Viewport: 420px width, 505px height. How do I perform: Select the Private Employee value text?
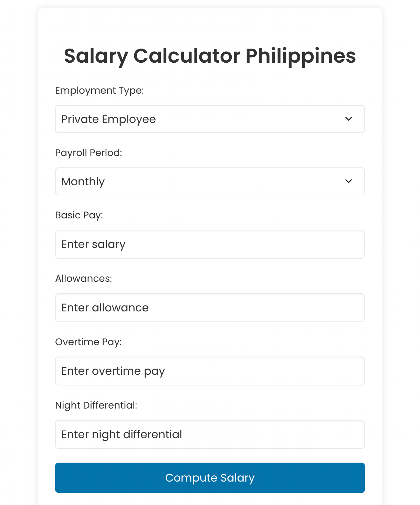pos(108,120)
